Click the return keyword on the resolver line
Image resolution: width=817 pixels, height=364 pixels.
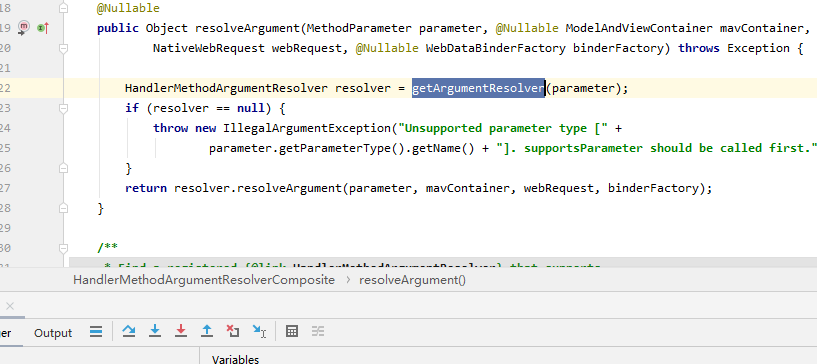click(x=145, y=188)
